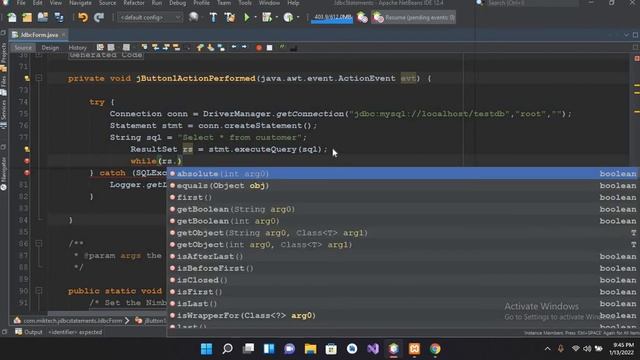
Task: Click the red record macro icon
Action: pos(259,48)
